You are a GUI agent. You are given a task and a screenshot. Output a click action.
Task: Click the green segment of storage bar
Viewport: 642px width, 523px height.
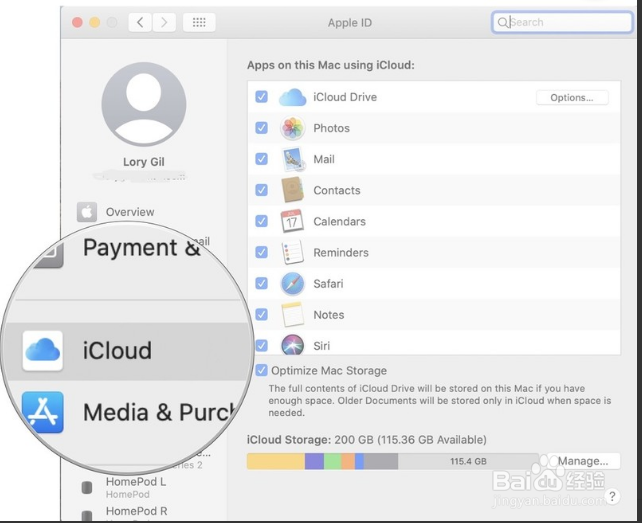[x=332, y=461]
